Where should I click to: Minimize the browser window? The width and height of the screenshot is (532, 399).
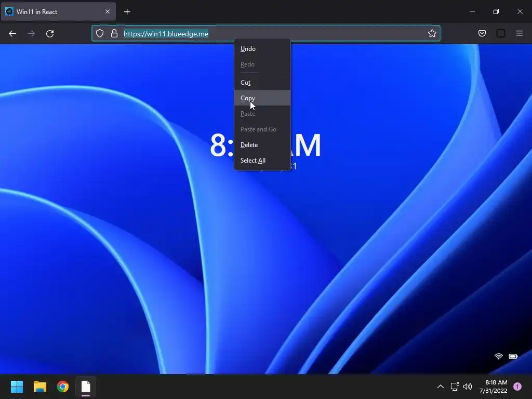(x=472, y=11)
